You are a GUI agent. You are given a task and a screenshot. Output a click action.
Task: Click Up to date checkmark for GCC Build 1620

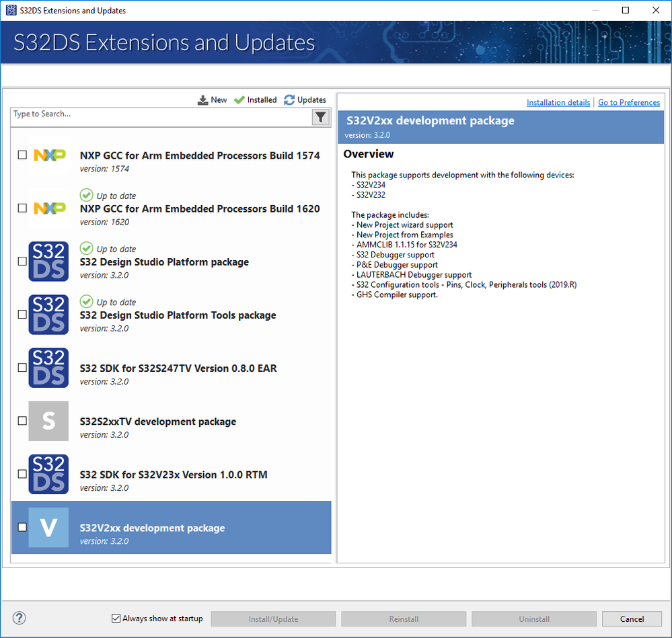tap(86, 195)
